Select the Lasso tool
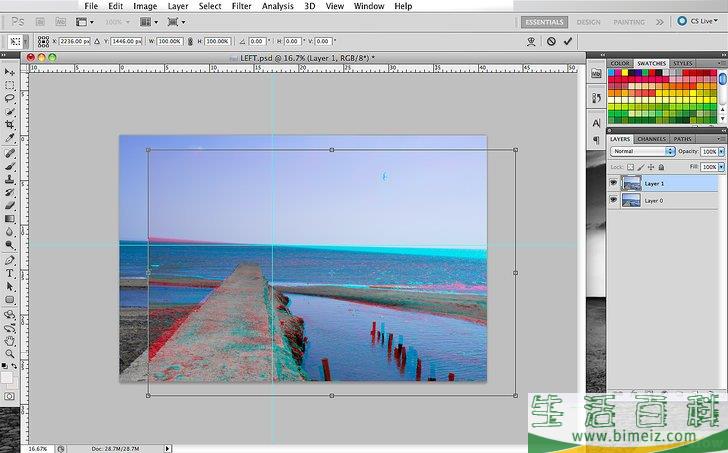Image resolution: width=728 pixels, height=453 pixels. [x=10, y=99]
